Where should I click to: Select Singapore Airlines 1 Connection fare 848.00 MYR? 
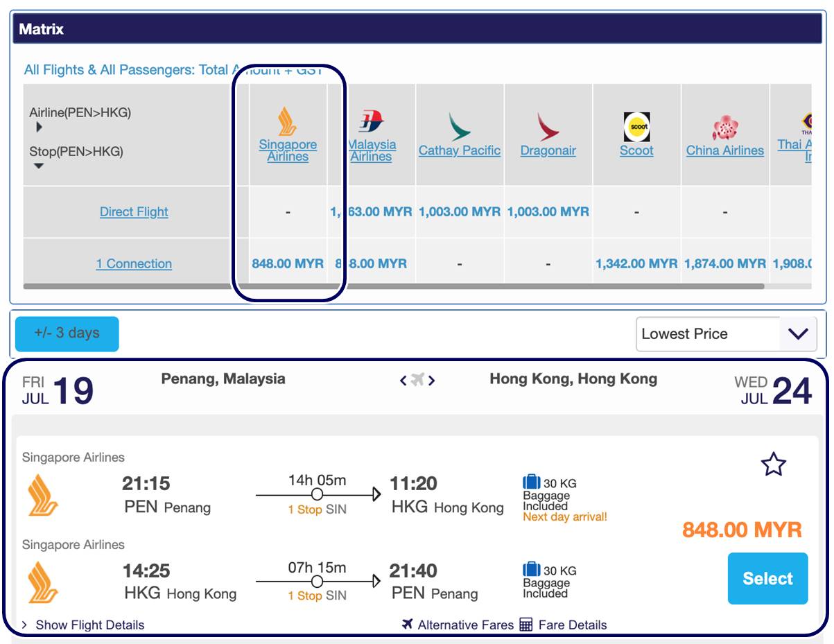click(288, 263)
